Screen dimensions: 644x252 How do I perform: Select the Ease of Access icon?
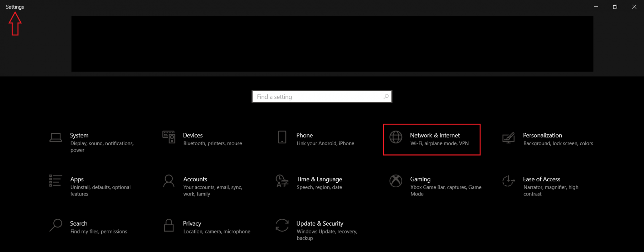[x=508, y=181]
